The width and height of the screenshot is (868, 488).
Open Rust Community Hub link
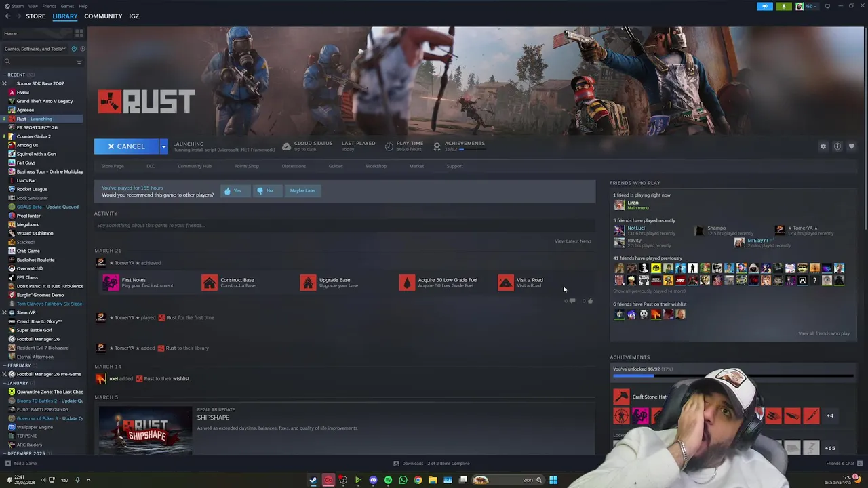(195, 166)
